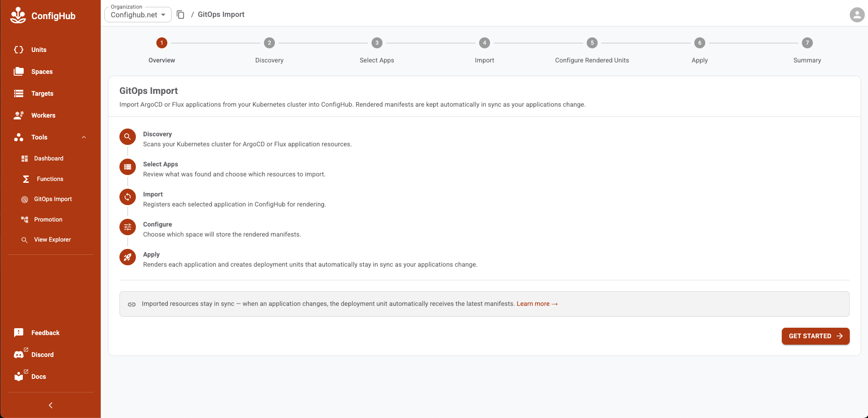Select the GitOps Import menu label
The width and height of the screenshot is (868, 418).
53,199
